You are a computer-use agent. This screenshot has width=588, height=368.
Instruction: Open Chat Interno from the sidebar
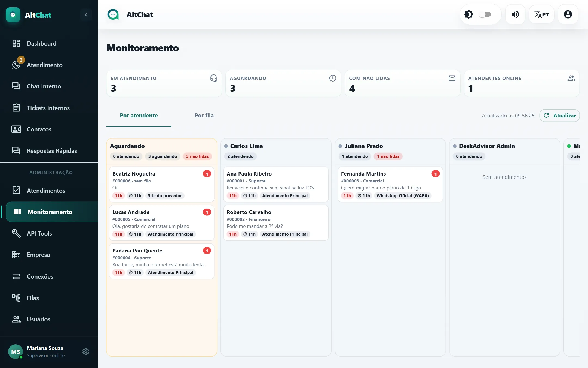pos(49,86)
